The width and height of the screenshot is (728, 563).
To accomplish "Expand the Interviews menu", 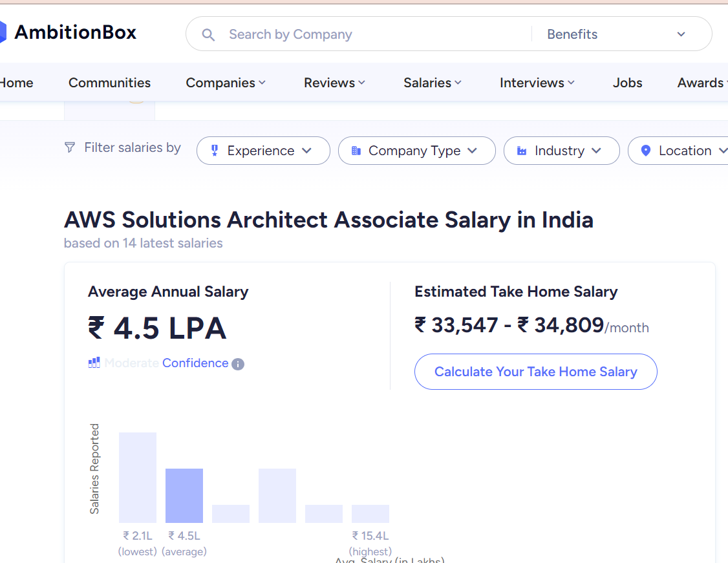I will 537,83.
